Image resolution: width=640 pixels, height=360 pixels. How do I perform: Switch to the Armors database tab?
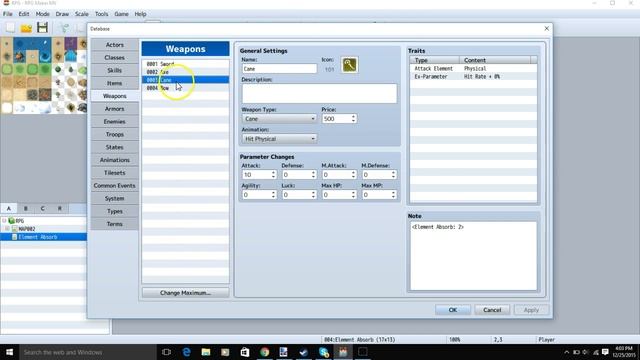(x=115, y=109)
